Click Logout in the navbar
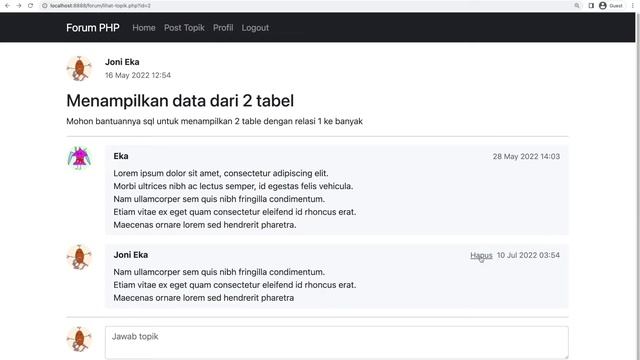The image size is (640, 360). (255, 28)
